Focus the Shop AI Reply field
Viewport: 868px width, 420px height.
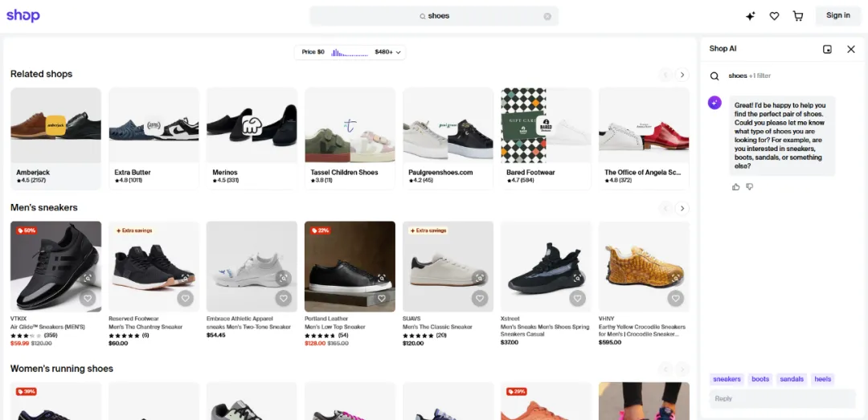point(782,398)
